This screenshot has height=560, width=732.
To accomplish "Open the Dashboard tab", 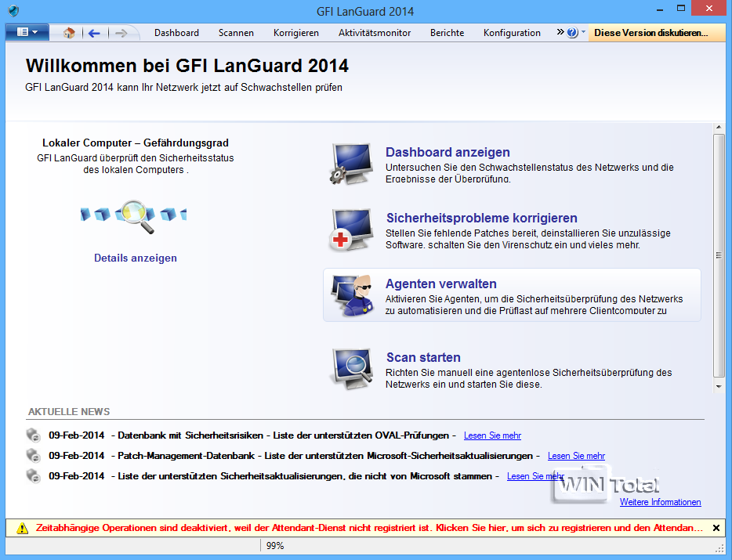I will point(176,33).
